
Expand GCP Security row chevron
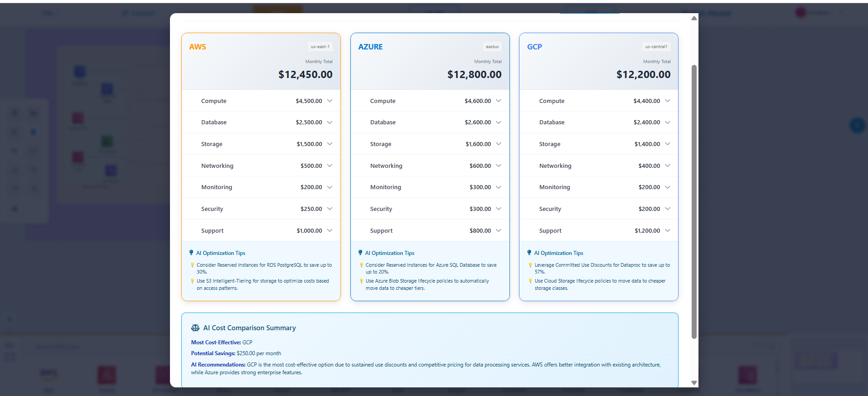point(668,209)
